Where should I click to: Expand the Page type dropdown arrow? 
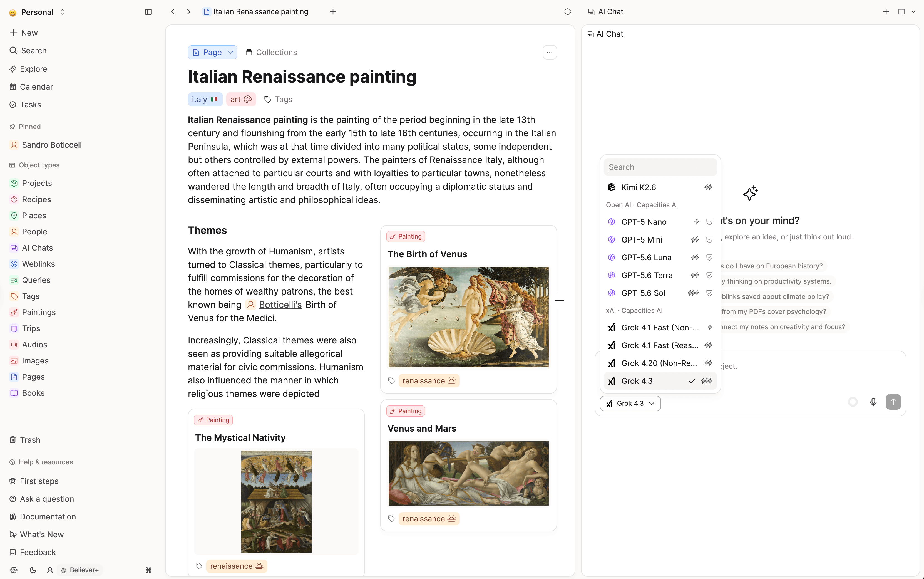point(231,53)
